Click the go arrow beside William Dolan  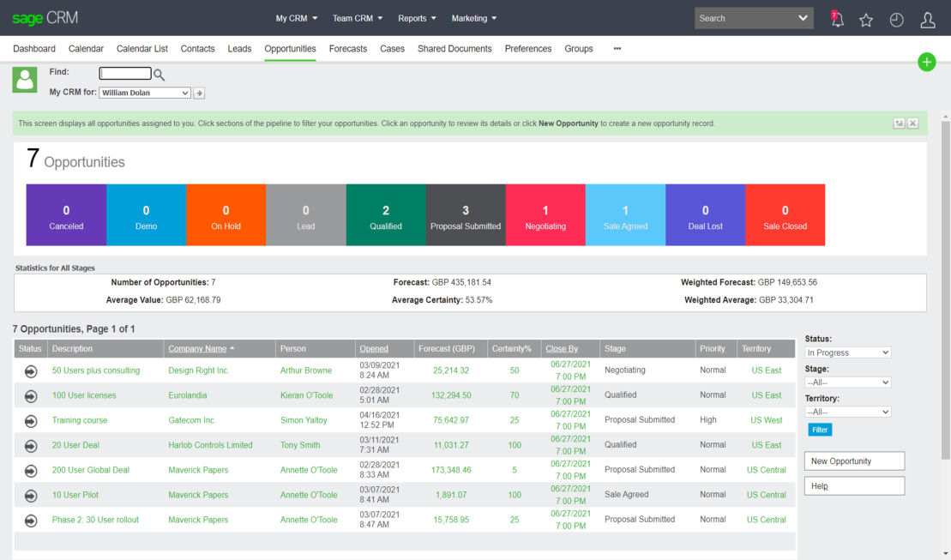coord(199,93)
